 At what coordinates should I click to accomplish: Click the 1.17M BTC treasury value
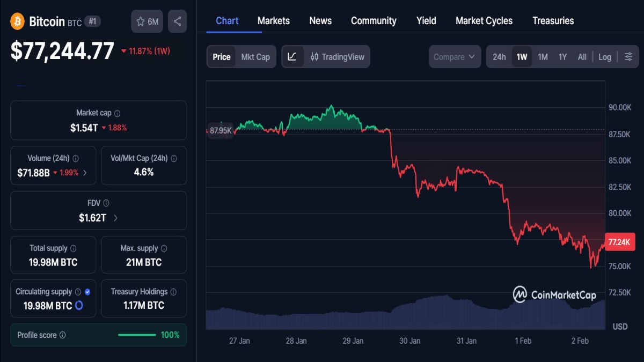tap(144, 306)
